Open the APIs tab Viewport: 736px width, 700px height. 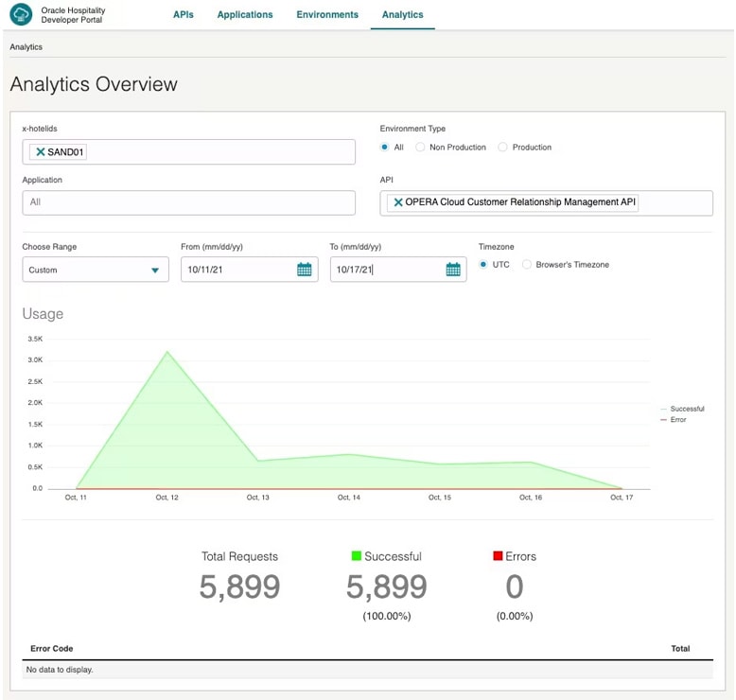(183, 15)
